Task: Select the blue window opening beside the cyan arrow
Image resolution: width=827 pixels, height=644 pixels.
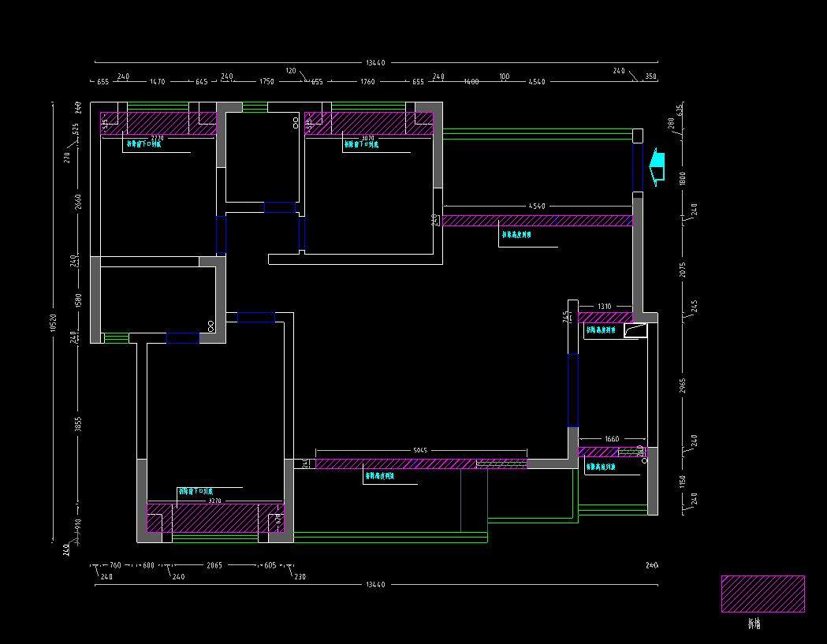Action: click(x=637, y=167)
